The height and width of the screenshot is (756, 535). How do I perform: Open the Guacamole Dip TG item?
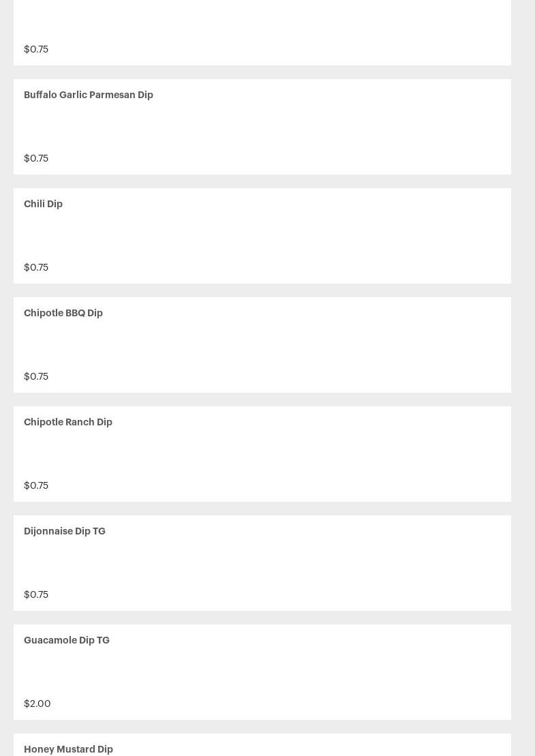click(x=67, y=640)
